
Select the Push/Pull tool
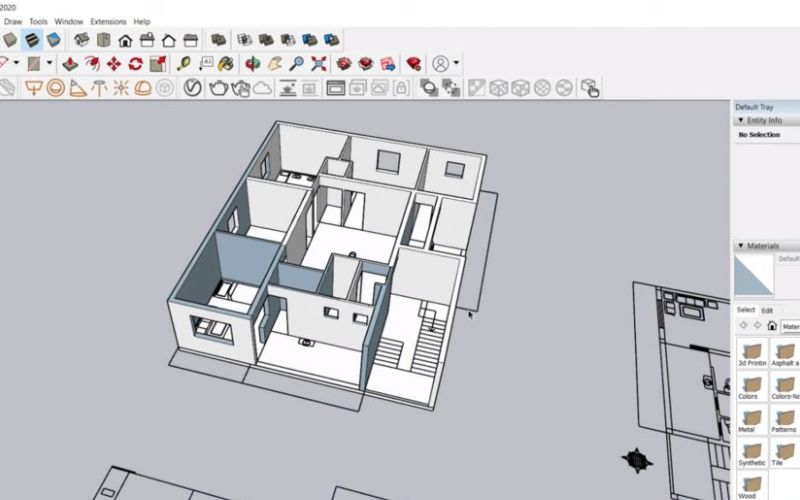[x=70, y=64]
